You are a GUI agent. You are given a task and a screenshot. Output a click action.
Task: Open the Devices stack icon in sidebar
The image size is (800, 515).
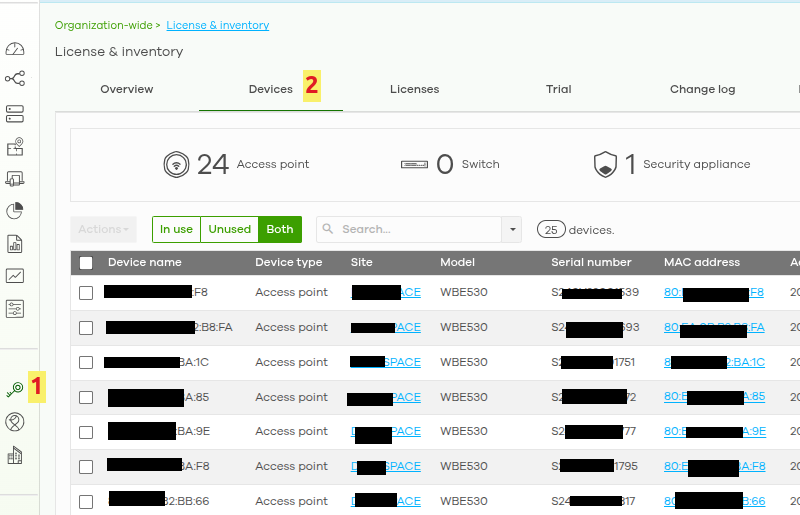click(x=15, y=114)
